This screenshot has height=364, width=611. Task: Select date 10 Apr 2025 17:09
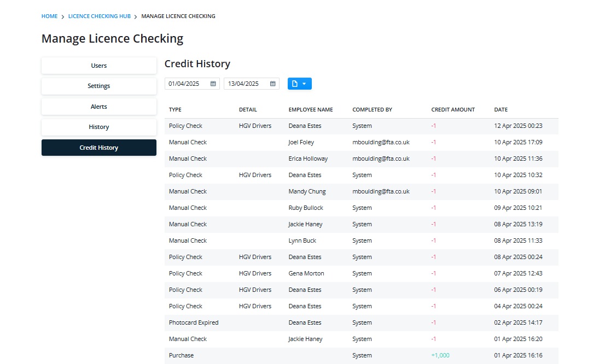point(518,143)
